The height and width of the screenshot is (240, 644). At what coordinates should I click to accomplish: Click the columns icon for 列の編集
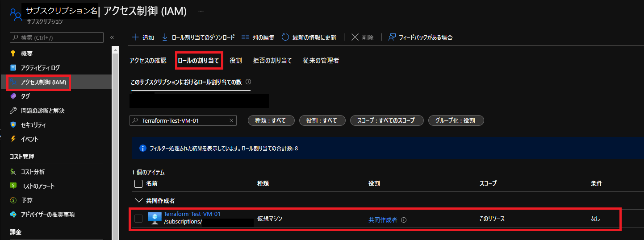click(245, 37)
